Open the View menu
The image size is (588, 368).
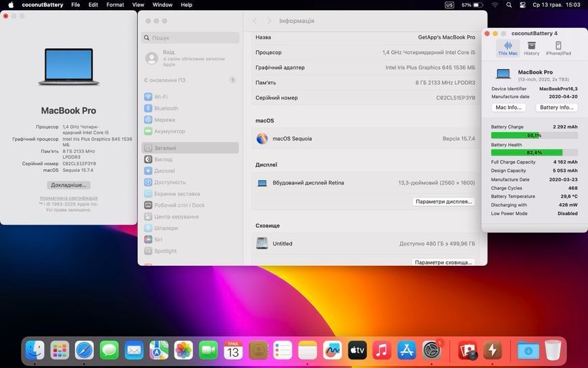pos(138,5)
